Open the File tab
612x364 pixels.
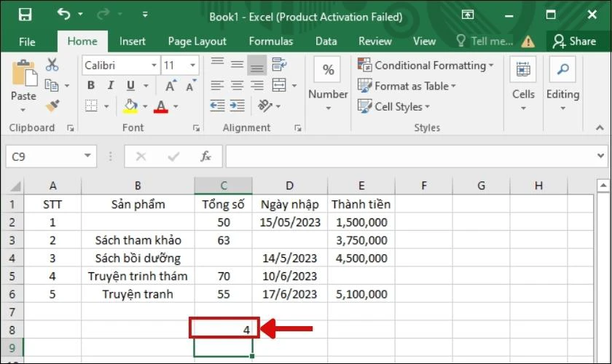[x=27, y=41]
